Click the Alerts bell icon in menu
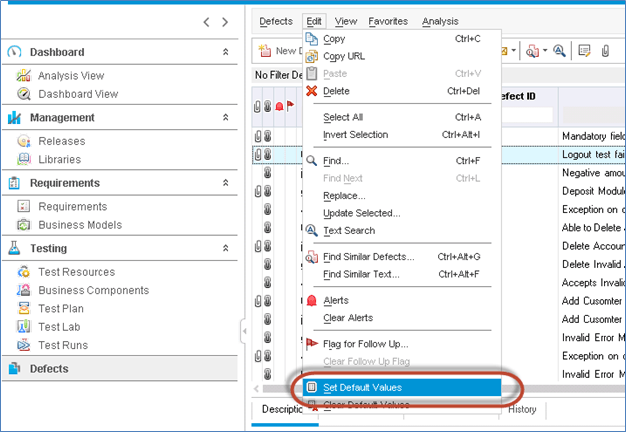 (x=311, y=300)
